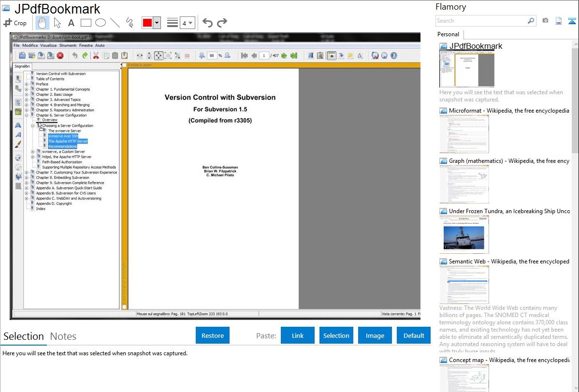Open the Semantic Web snapshot thumbnail
The height and width of the screenshot is (392, 579).
(464, 285)
